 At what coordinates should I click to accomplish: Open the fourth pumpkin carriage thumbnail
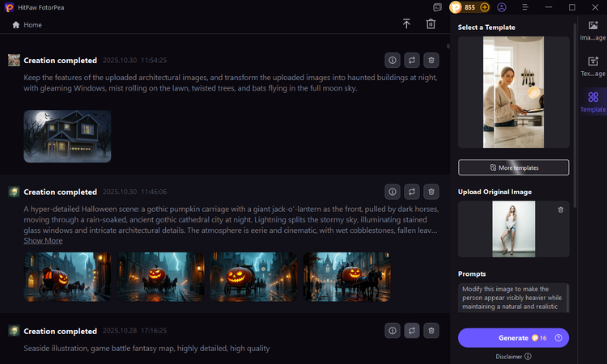347,277
